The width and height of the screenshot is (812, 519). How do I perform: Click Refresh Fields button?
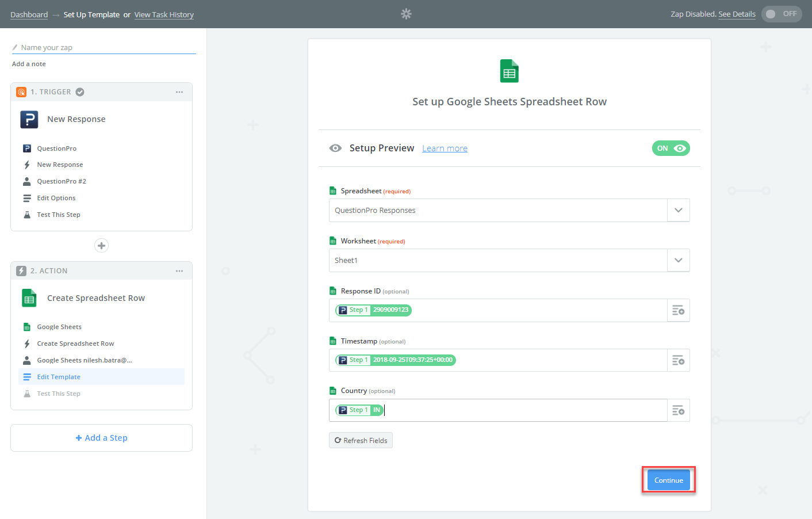(x=361, y=441)
